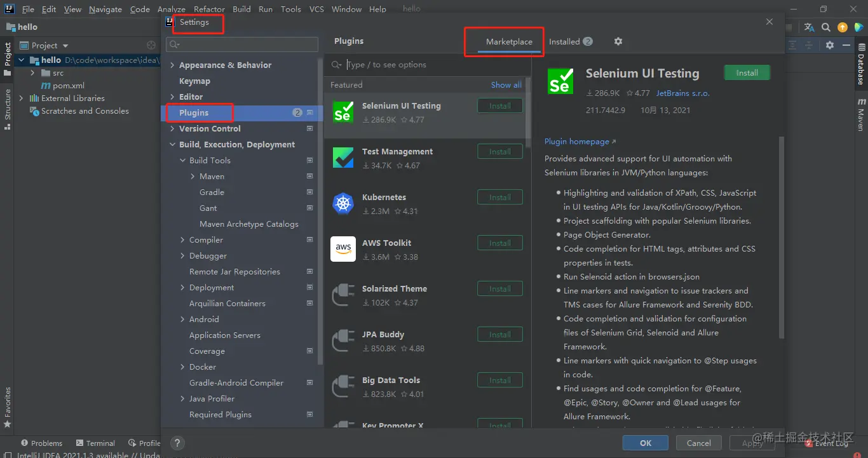Switch to the Marketplace tab
Image resolution: width=868 pixels, height=458 pixels.
tap(509, 41)
